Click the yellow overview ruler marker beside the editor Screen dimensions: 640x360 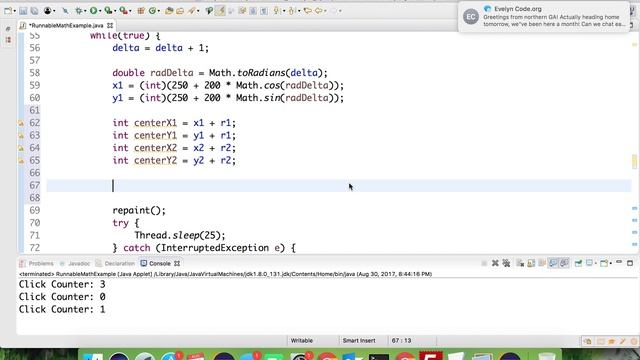pos(634,162)
